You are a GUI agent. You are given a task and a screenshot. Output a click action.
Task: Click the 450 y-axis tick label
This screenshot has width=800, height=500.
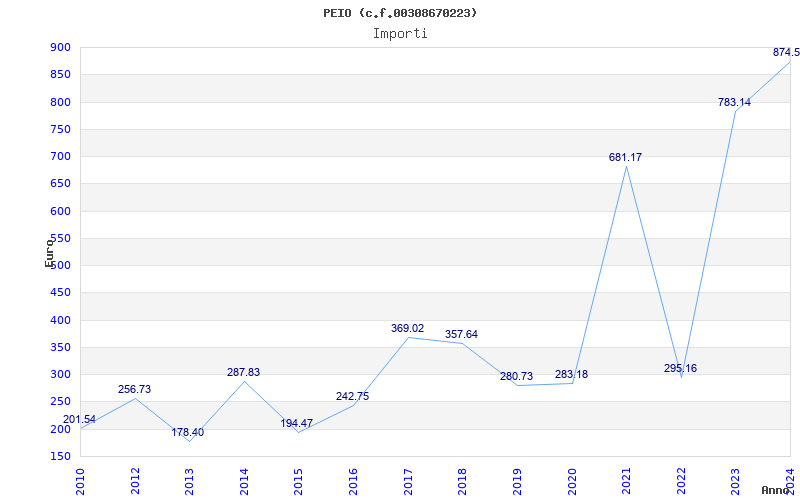click(60, 293)
